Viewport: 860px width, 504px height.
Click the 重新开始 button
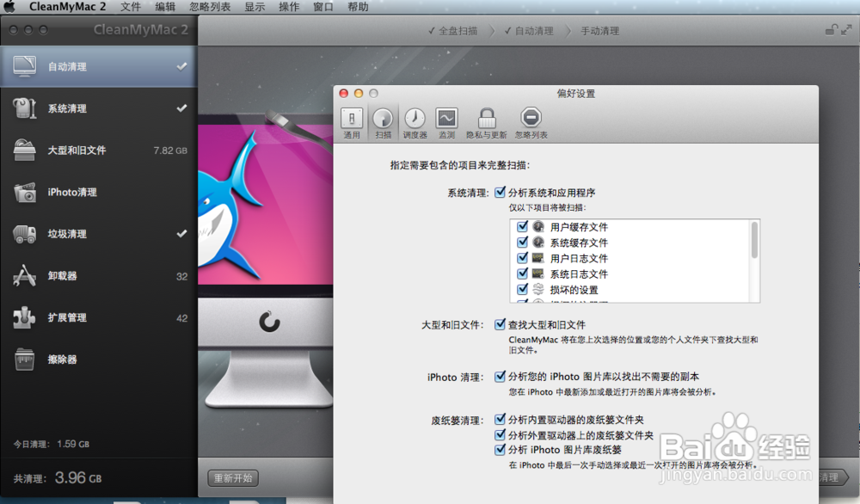(x=231, y=477)
